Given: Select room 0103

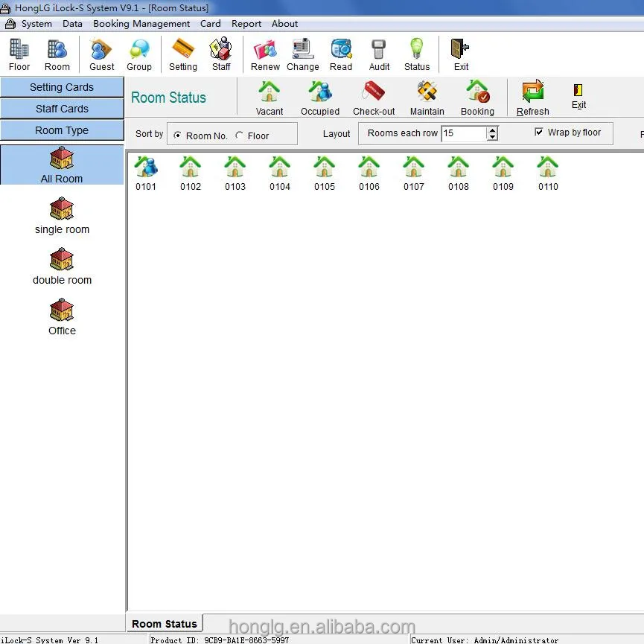Looking at the screenshot, I should coord(235,173).
